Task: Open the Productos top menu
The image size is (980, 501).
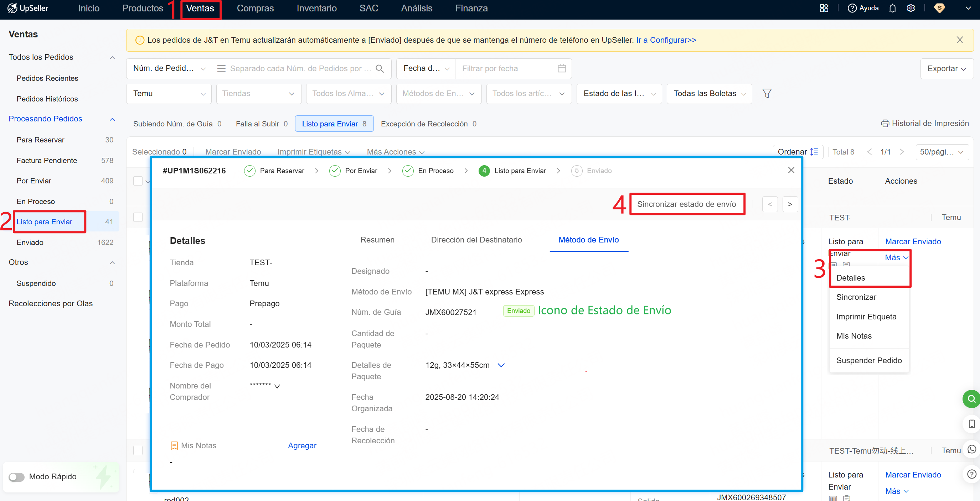Action: pyautogui.click(x=143, y=8)
